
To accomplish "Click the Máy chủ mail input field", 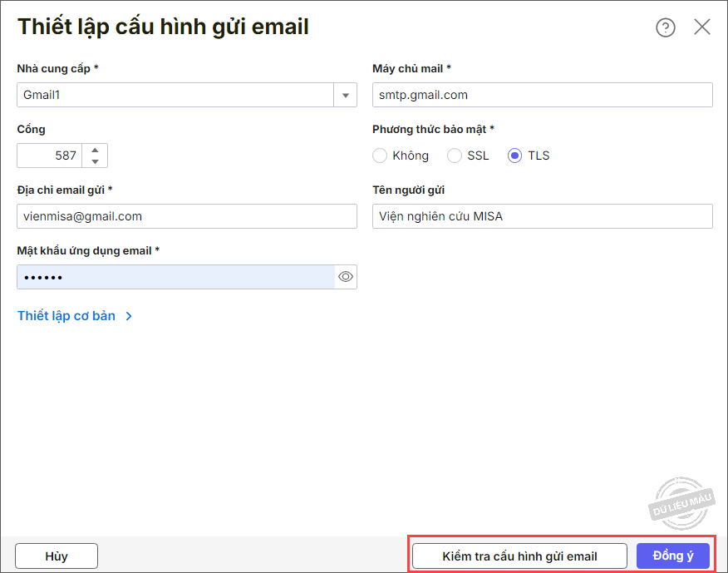I will click(542, 95).
